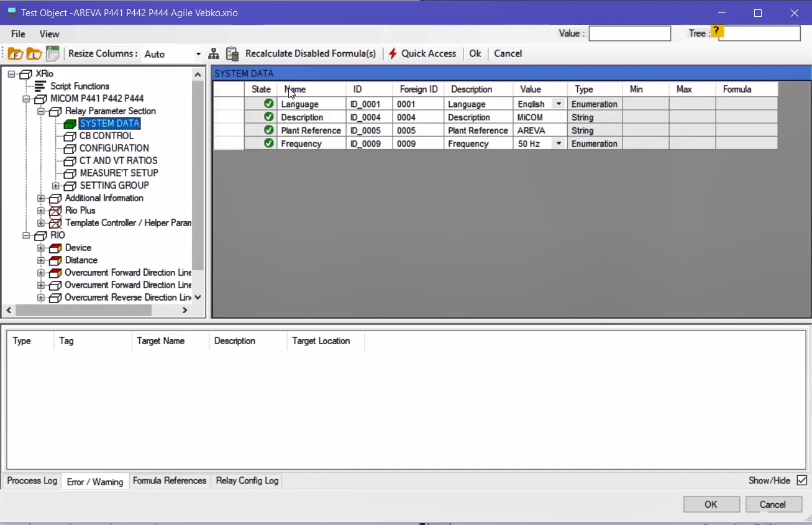Open the File menu
812x525 pixels.
[x=18, y=34]
